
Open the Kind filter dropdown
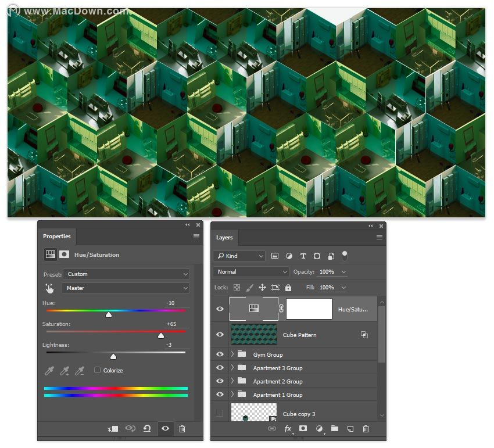[239, 256]
